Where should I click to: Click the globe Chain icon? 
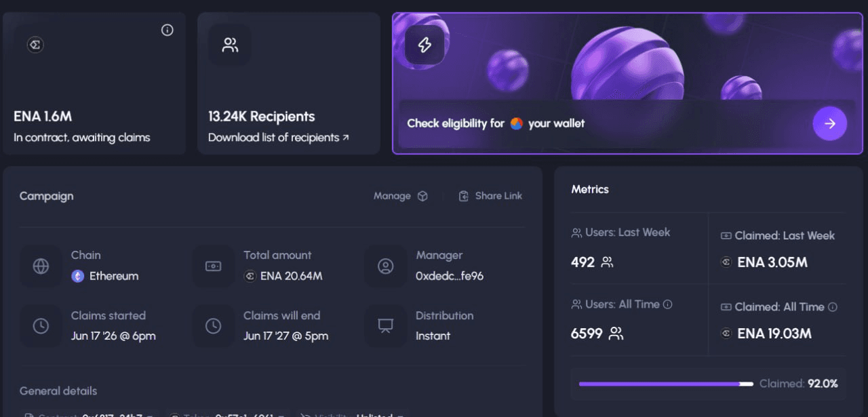41,266
